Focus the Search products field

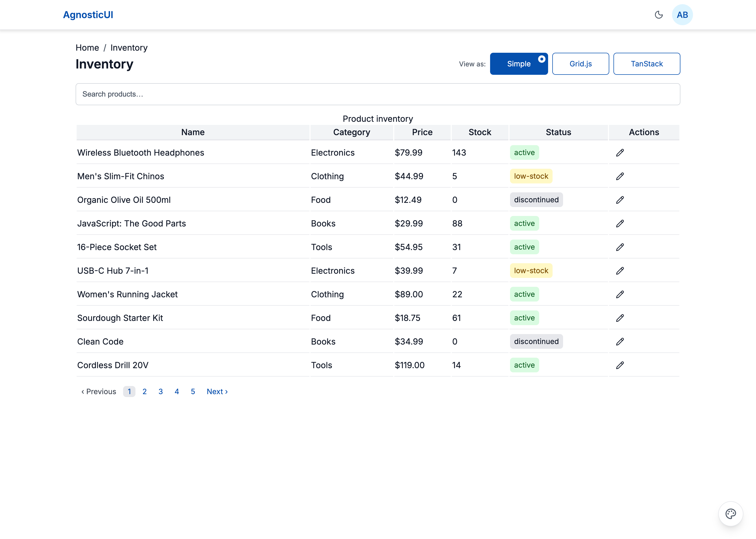tap(377, 94)
